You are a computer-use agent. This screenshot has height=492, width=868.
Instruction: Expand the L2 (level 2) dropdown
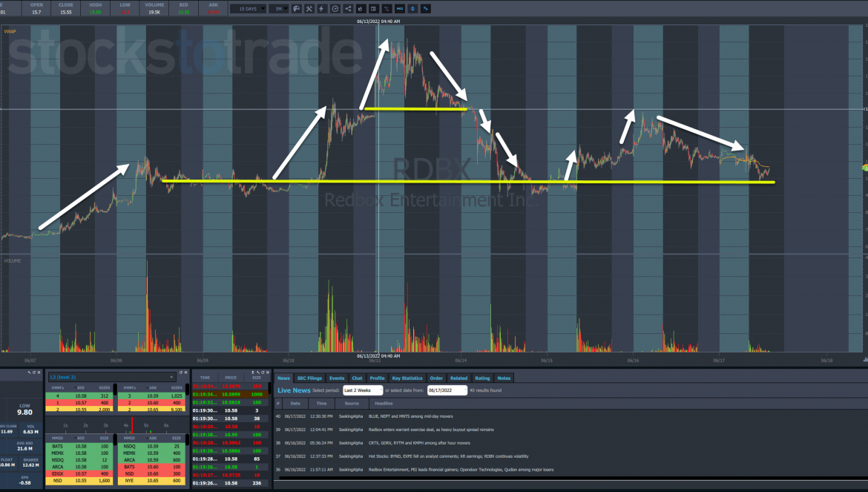(x=112, y=378)
